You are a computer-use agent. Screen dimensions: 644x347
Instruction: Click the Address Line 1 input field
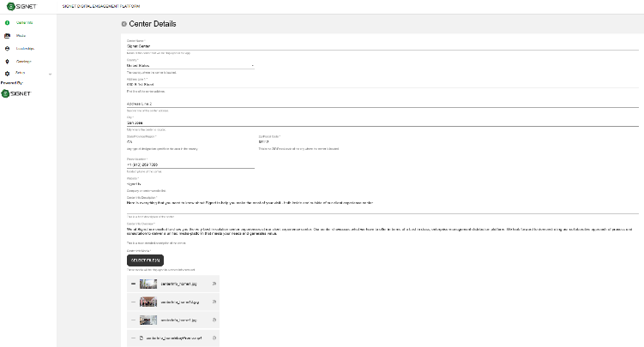(x=382, y=85)
